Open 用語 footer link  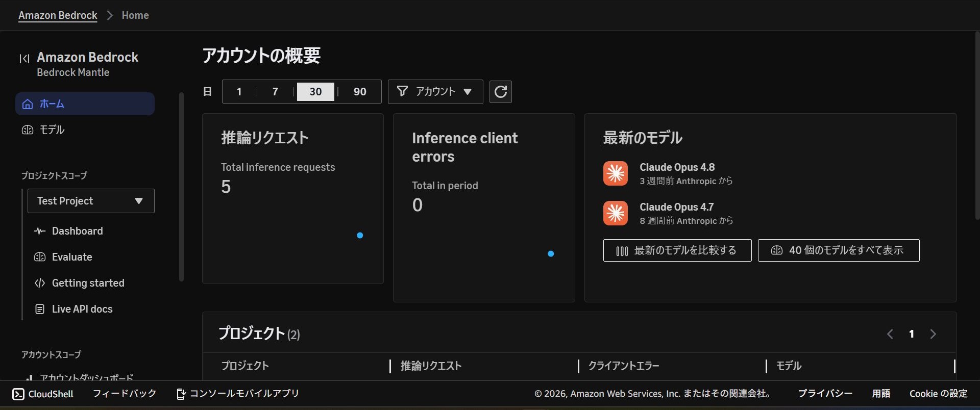[881, 394]
